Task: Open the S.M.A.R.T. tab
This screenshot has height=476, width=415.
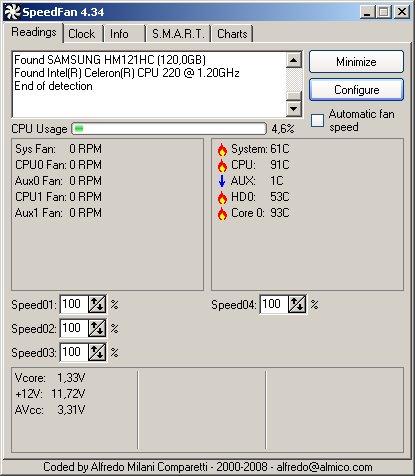Action: [178, 34]
